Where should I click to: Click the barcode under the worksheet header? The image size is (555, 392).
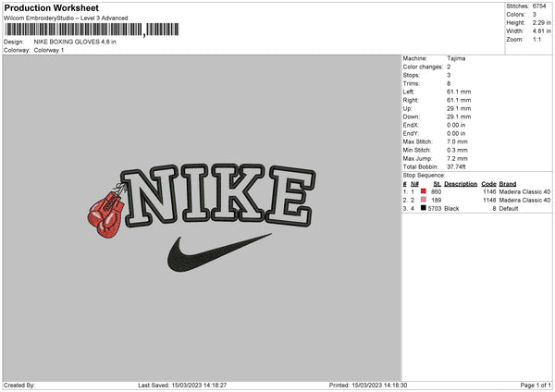click(92, 30)
